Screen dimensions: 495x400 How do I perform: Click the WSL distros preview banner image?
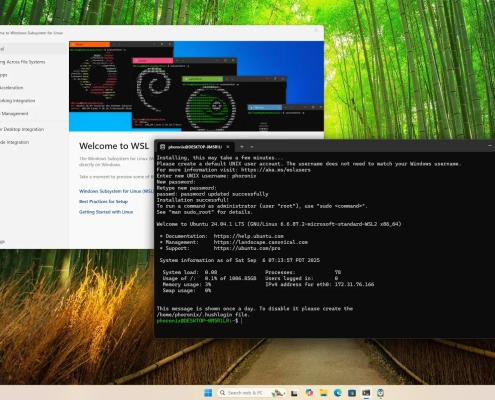(196, 86)
